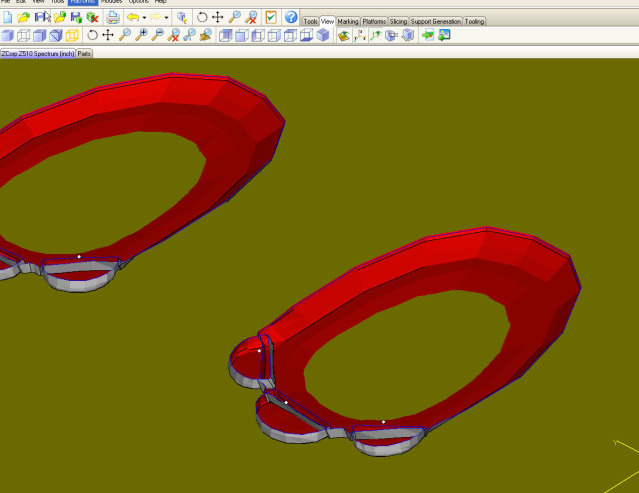Select the Pan (four-arrow move) tool

click(x=218, y=18)
